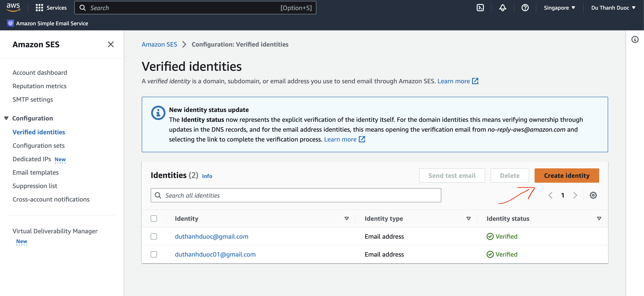Sort by Identity column arrow
644x296 pixels.
pyautogui.click(x=346, y=218)
